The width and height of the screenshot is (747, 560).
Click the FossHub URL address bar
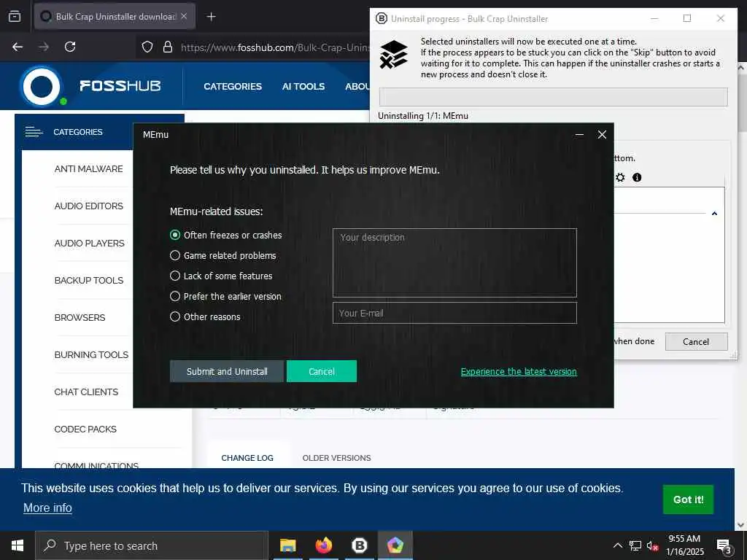click(274, 47)
